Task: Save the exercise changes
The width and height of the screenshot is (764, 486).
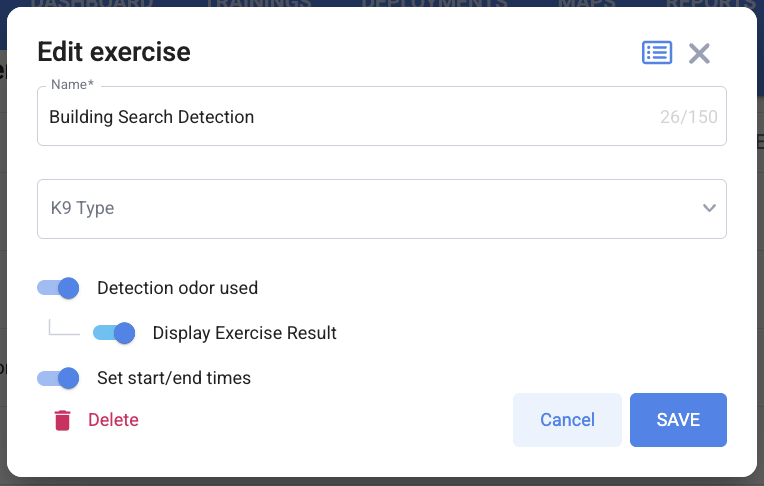Action: [678, 420]
